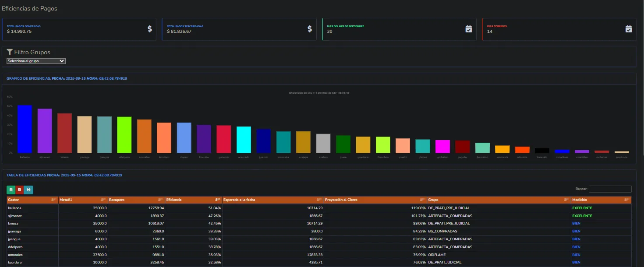Open the 'Selecciona el grupo' dropdown
This screenshot has height=267, width=644.
click(x=36, y=61)
